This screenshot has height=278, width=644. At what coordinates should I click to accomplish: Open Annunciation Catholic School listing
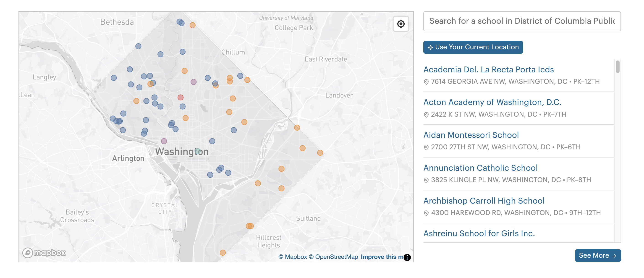(480, 168)
